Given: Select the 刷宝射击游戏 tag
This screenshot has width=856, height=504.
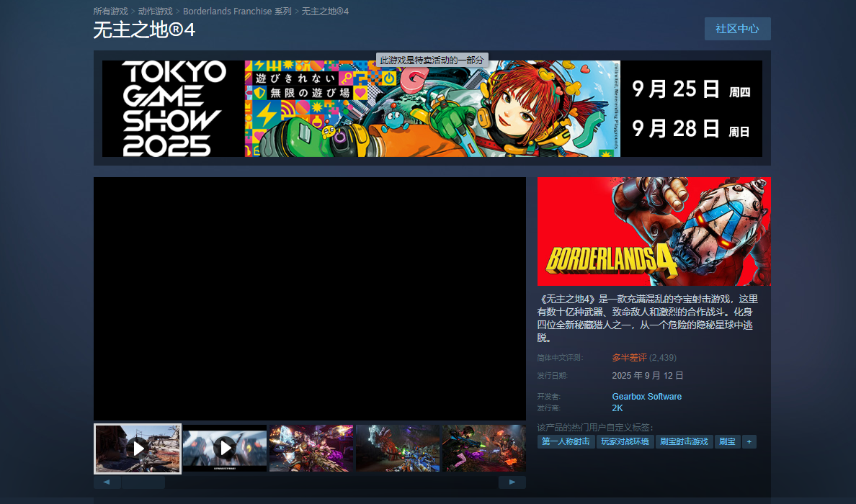Looking at the screenshot, I should point(684,442).
